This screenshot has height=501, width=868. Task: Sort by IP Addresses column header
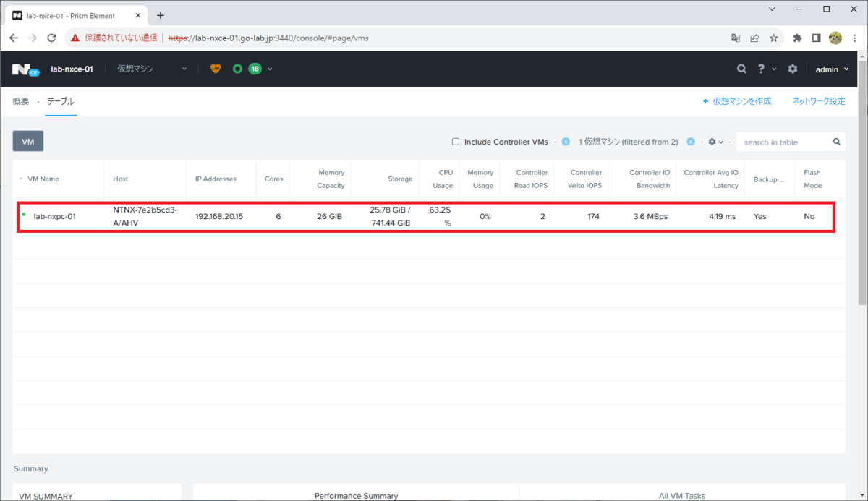tap(215, 179)
